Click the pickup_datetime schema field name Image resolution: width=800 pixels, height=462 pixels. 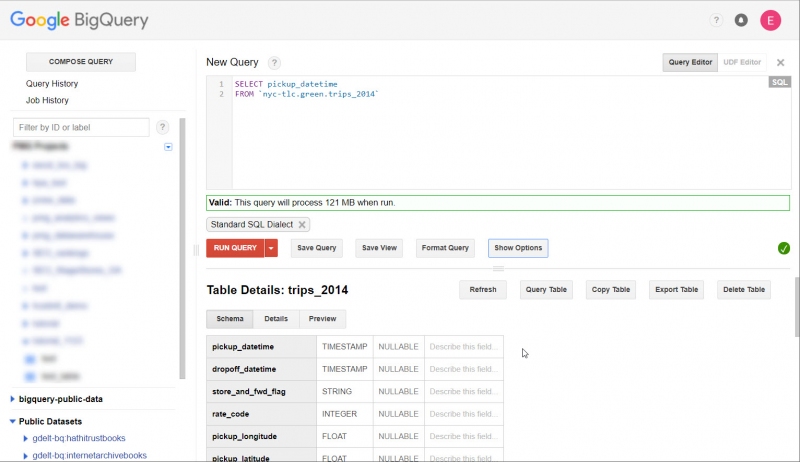pos(243,347)
